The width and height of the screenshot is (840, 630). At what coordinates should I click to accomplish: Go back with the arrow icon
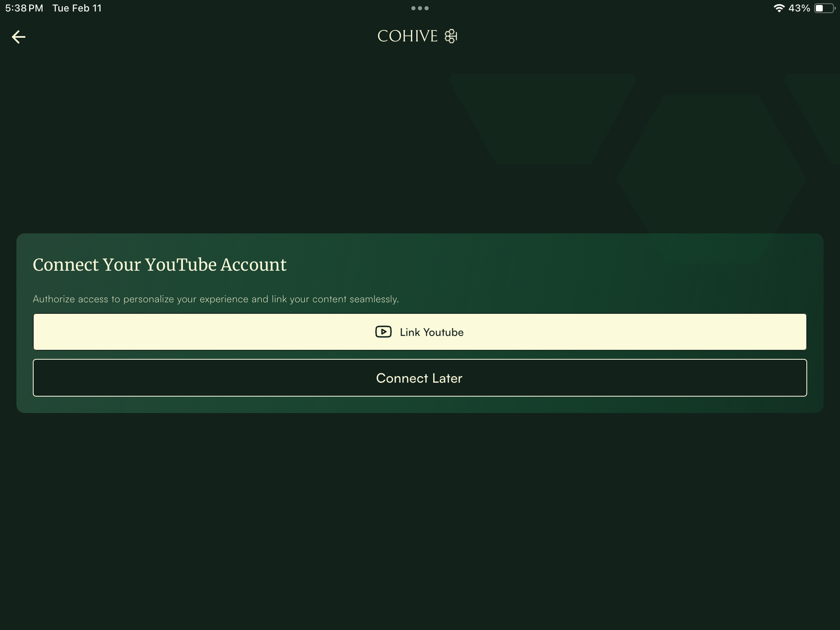(x=19, y=37)
